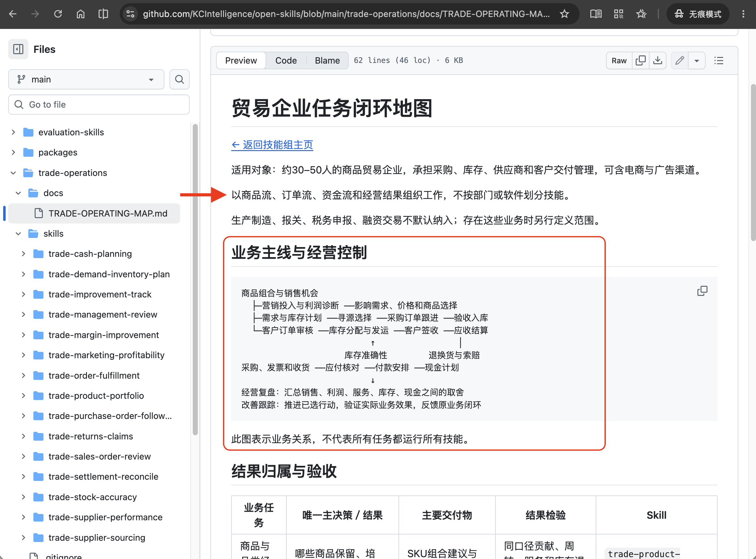Image resolution: width=756 pixels, height=559 pixels.
Task: Open more edit options dropdown arrow
Action: 697,60
